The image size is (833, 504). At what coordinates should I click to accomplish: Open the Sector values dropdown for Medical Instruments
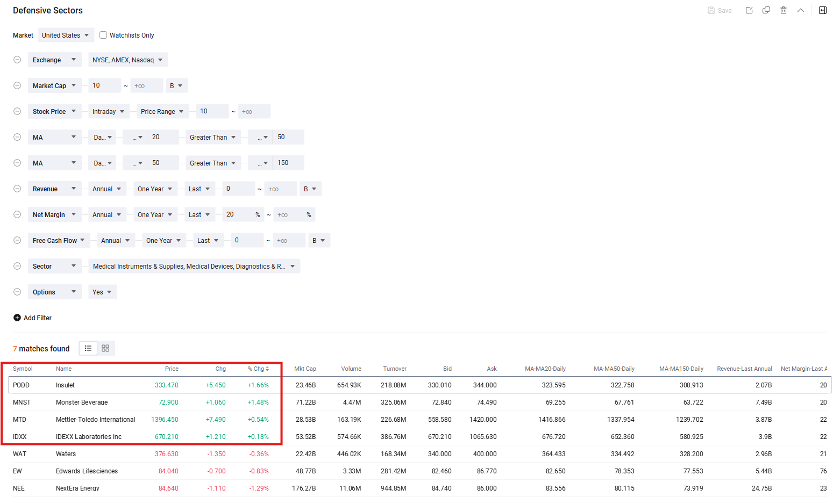pyautogui.click(x=194, y=266)
